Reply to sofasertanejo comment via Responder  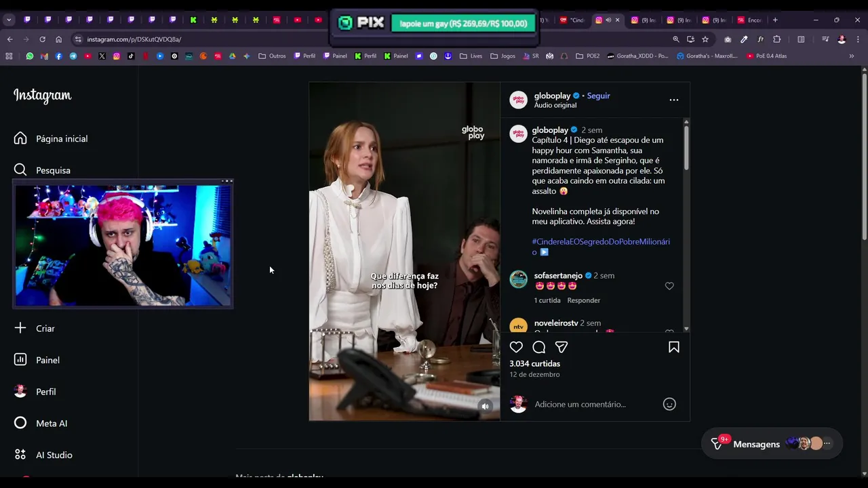point(583,300)
